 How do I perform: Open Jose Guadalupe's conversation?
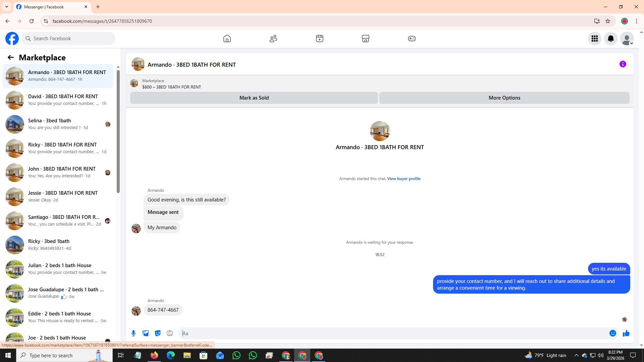(x=58, y=293)
